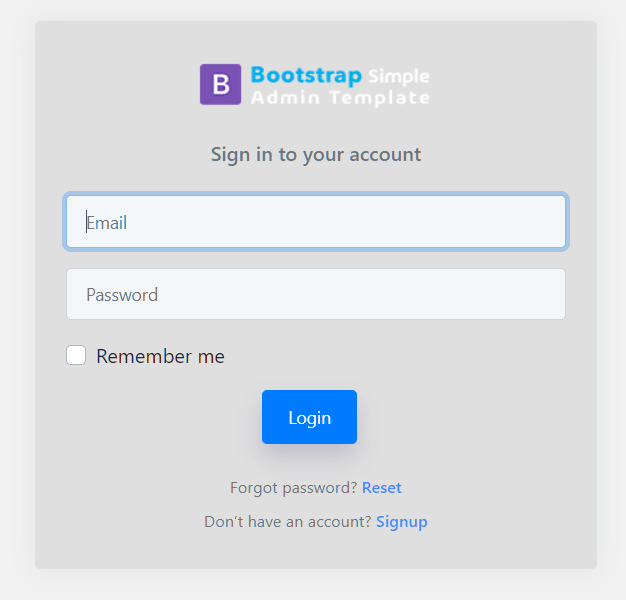Click into the Password field
This screenshot has width=626, height=600.
coord(316,294)
